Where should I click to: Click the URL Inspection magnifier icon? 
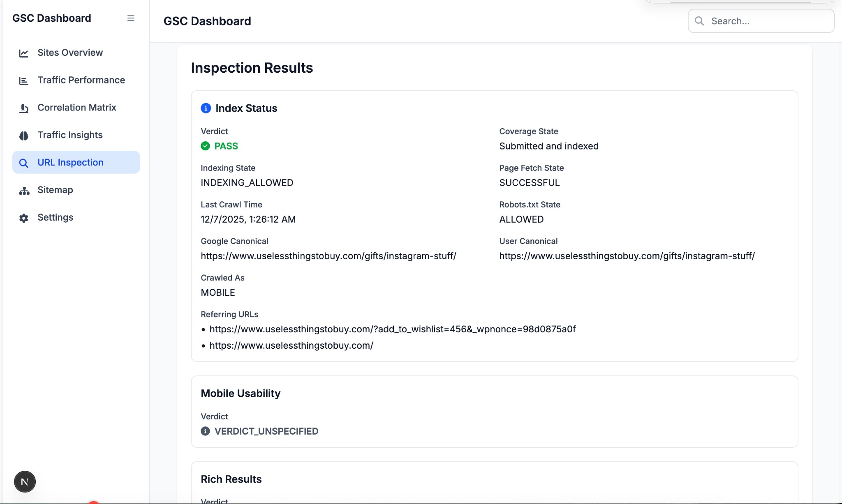point(24,163)
